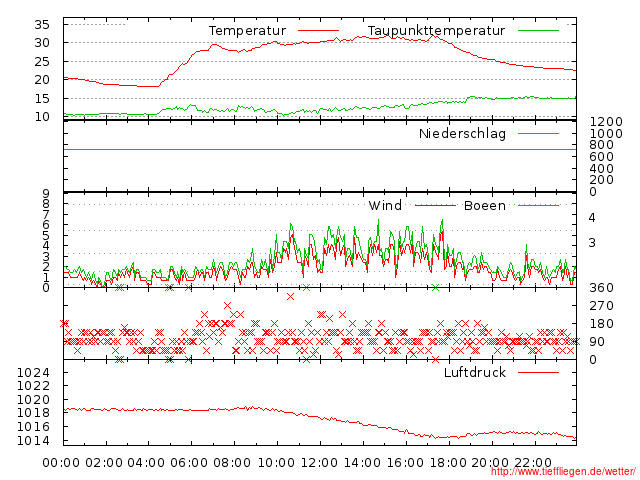The image size is (640, 480).
Task: Click the 1014 pressure axis value
Action: [x=33, y=440]
